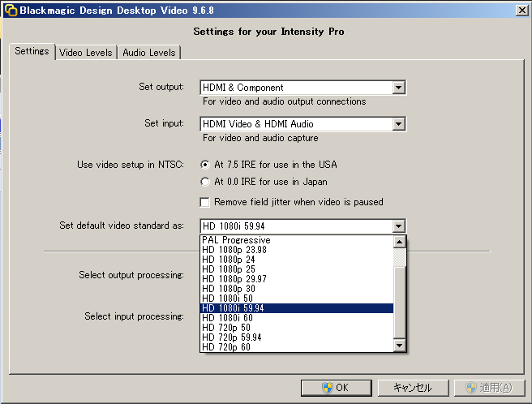Image resolution: width=532 pixels, height=404 pixels.
Task: Close the Desktop Video settings window
Action: pos(521,11)
